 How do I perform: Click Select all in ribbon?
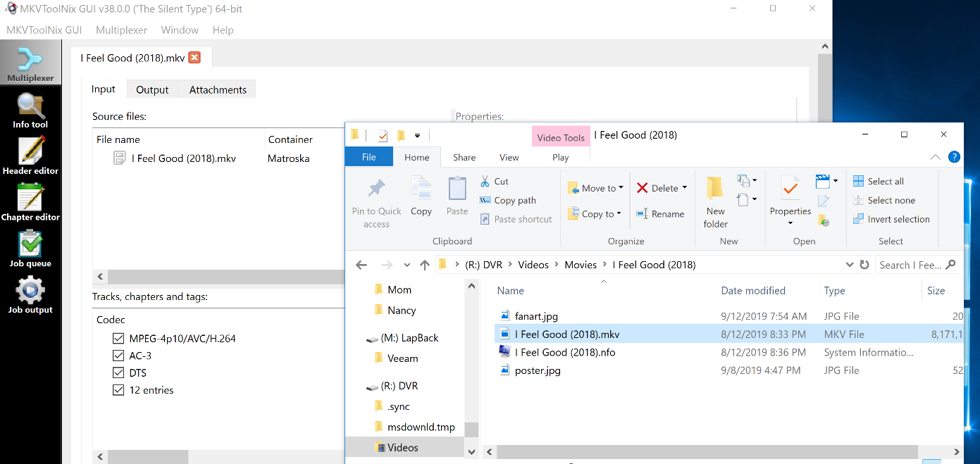coord(879,181)
